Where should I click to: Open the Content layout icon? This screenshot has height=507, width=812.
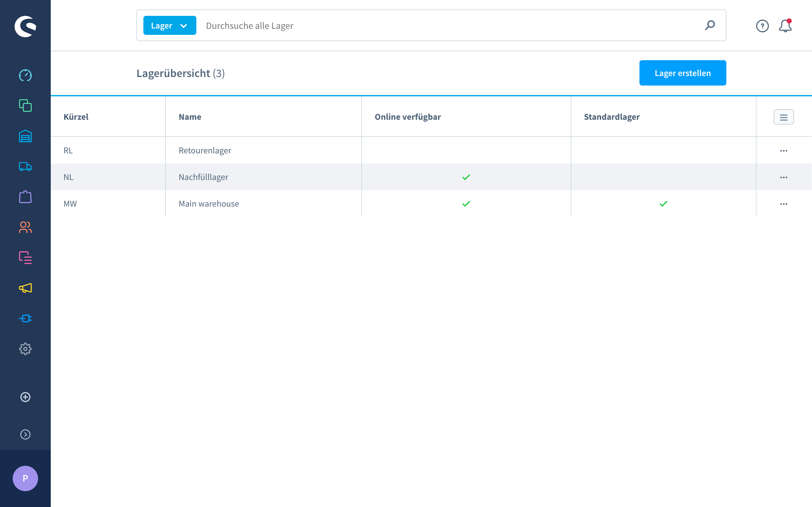pos(25,258)
